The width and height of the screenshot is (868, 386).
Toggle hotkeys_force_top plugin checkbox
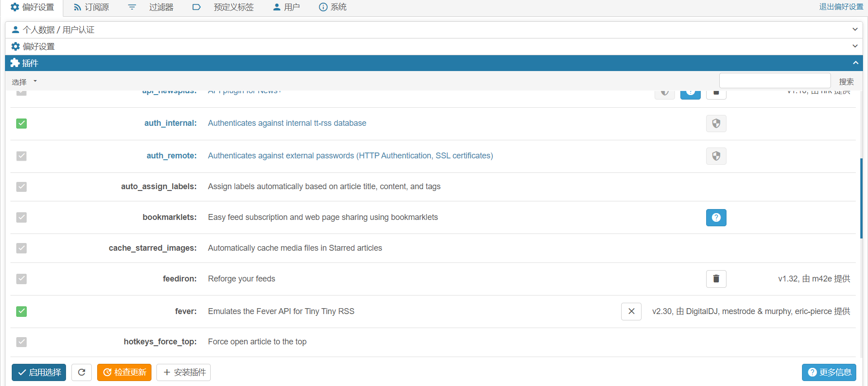point(21,342)
